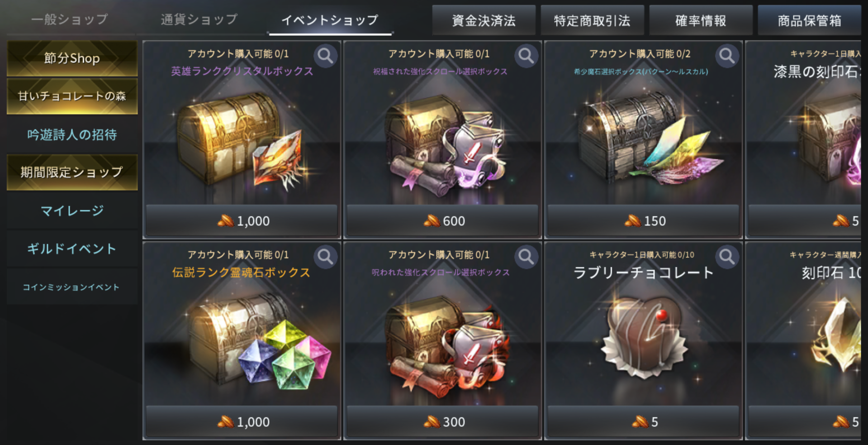Buy 英雄ランククリスタルボックス for 1,000
Viewport: 868px width, 445px height.
tap(242, 220)
